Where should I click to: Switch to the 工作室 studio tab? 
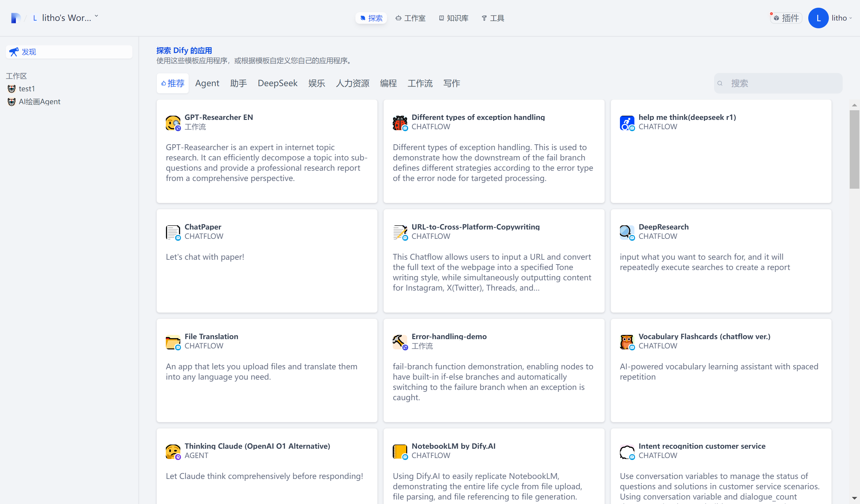point(410,18)
